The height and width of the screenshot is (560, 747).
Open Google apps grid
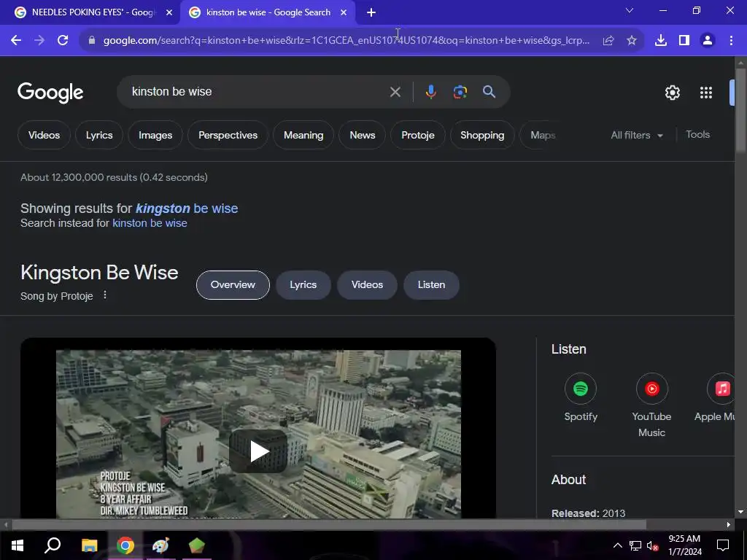pos(706,93)
